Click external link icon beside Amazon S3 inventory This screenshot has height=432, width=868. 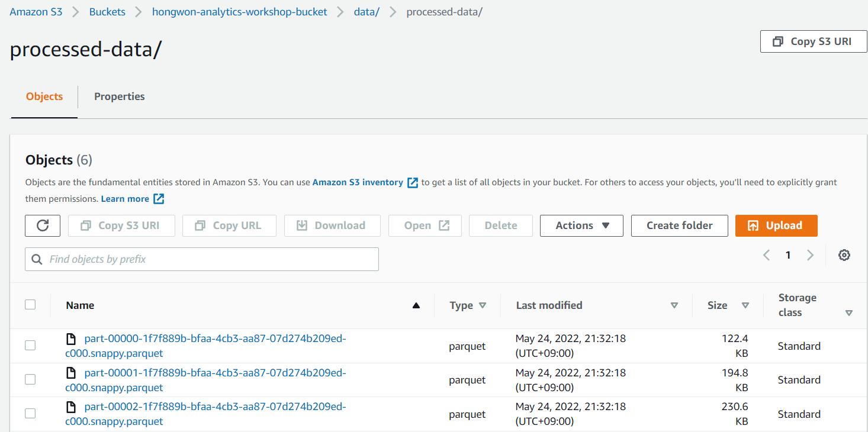coord(413,182)
